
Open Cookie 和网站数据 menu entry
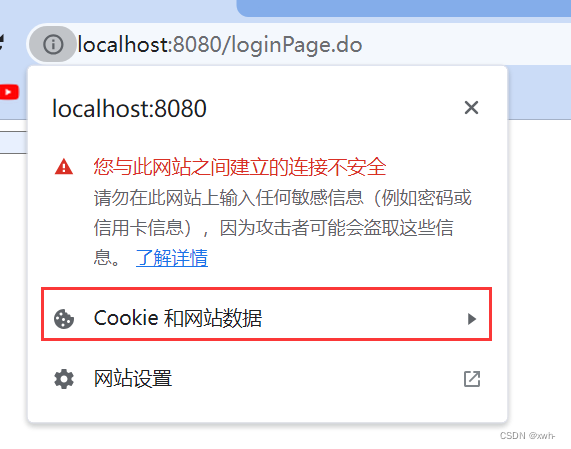point(267,314)
